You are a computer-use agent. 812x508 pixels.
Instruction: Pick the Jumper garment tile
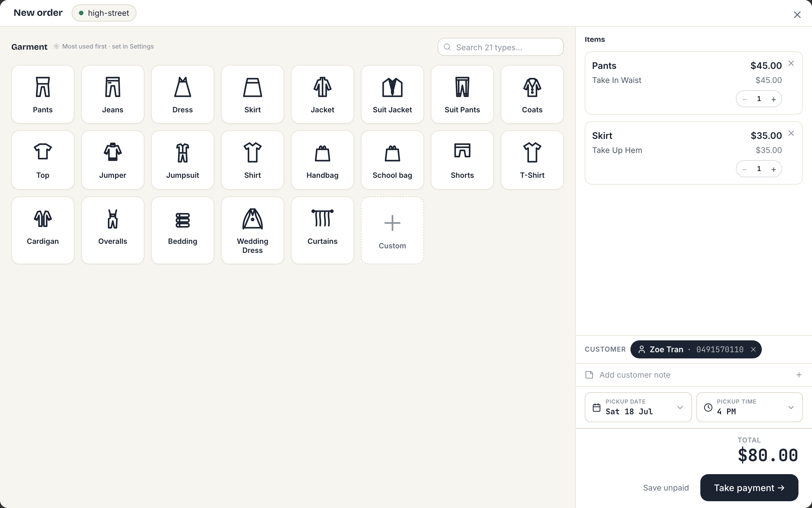tap(113, 160)
